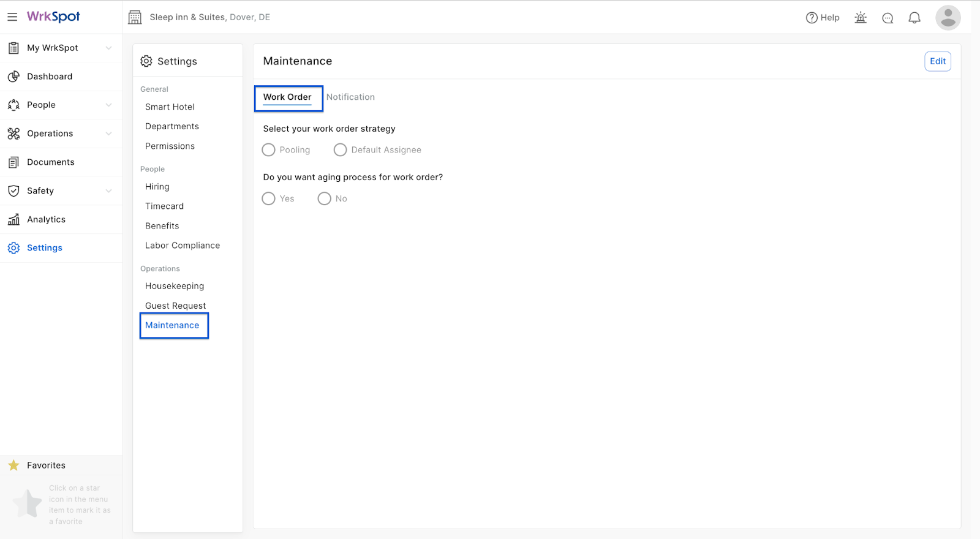This screenshot has width=980, height=539.
Task: Open Documents from the sidebar
Action: (x=51, y=162)
